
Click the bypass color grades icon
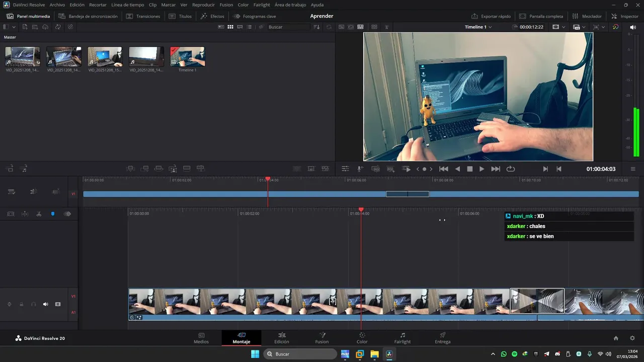[x=616, y=27]
